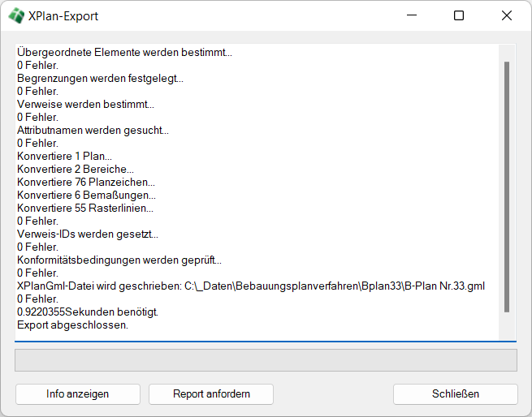Select the '0.9220355Sekunden benötigt.' line
The height and width of the screenshot is (417, 532).
pos(88,312)
